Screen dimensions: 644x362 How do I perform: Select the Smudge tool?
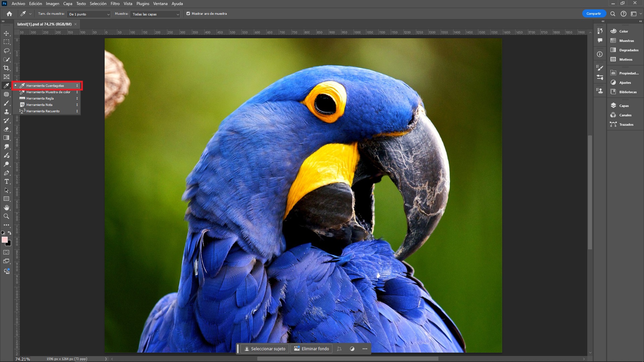(6, 146)
